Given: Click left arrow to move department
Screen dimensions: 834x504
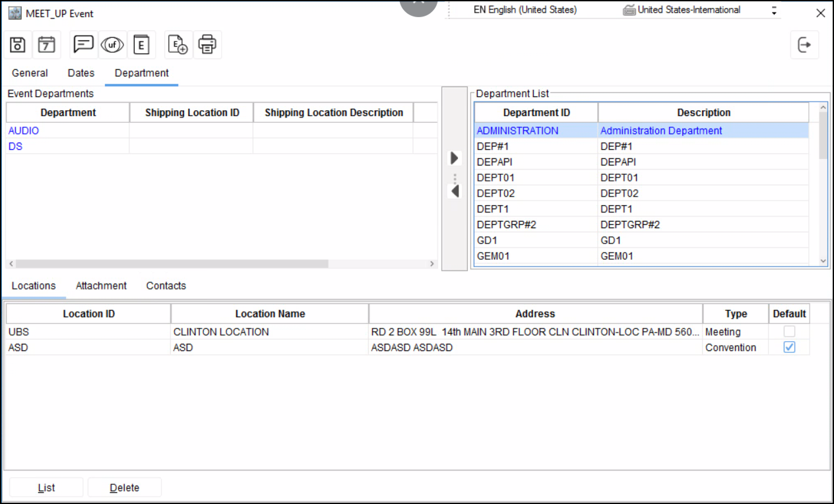Looking at the screenshot, I should (454, 191).
